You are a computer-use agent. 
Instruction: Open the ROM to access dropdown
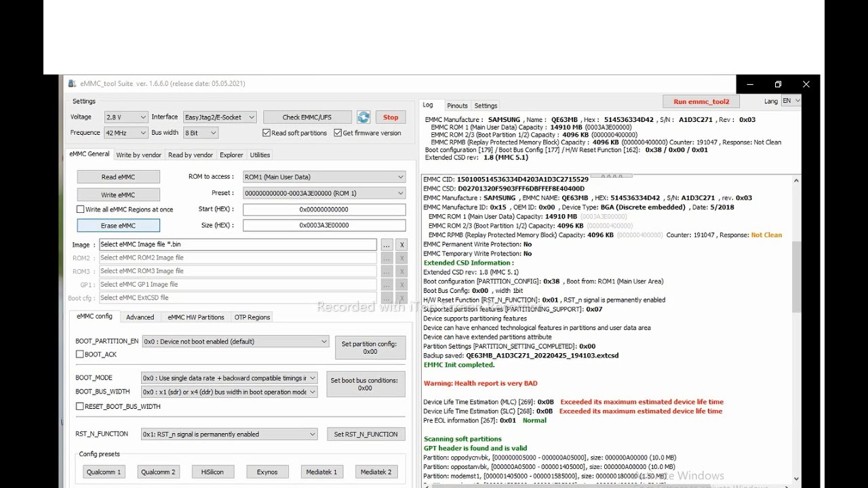tap(324, 177)
